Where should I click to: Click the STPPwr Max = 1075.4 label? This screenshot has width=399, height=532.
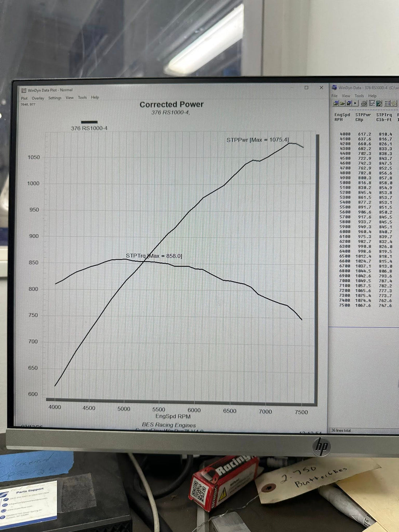click(257, 140)
